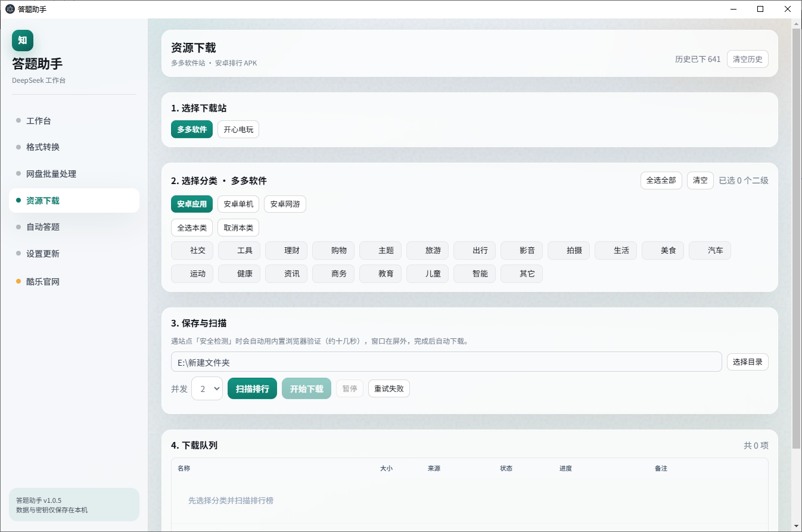Toggle the 教育 subcategory
Screen dimensions: 802x532
(380, 273)
